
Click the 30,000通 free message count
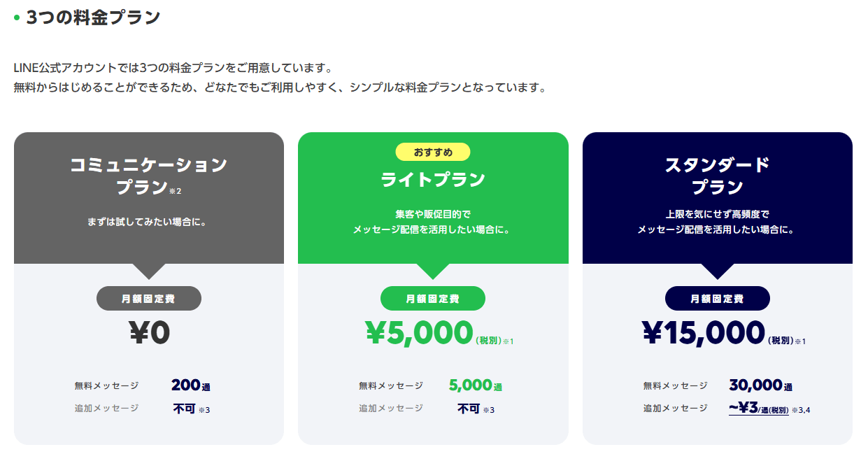(760, 385)
